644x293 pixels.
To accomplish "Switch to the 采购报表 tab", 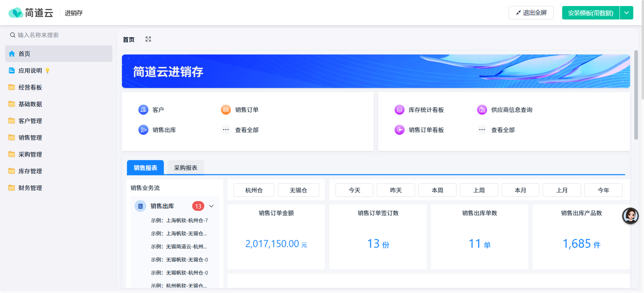I will click(x=186, y=168).
